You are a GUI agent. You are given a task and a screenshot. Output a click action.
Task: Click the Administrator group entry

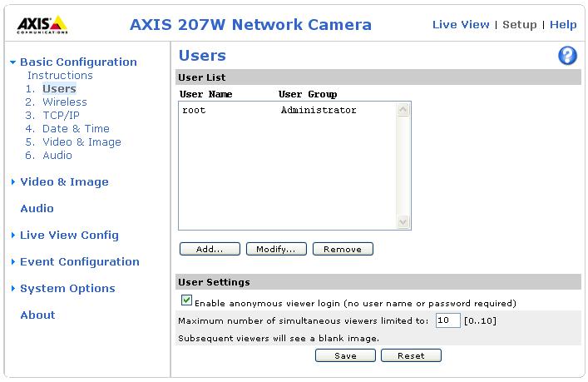pyautogui.click(x=319, y=111)
